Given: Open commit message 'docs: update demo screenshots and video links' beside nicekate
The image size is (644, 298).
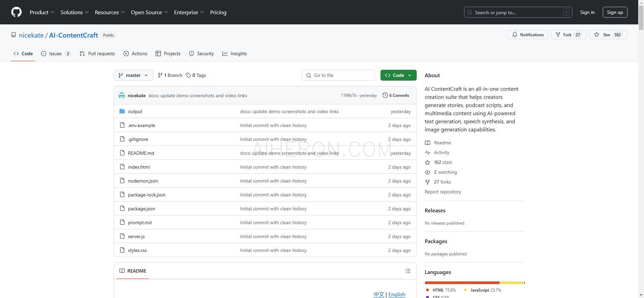Looking at the screenshot, I should pos(198,95).
